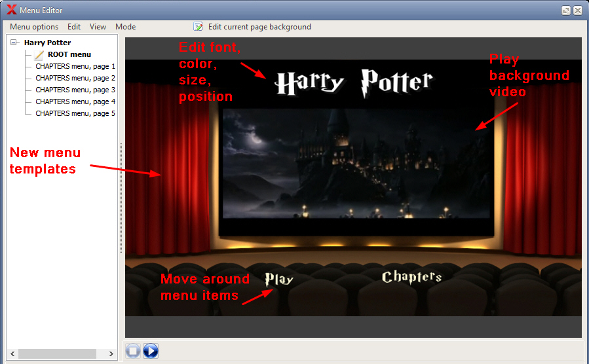Click Edit current page background label
This screenshot has width=589, height=364.
click(259, 27)
